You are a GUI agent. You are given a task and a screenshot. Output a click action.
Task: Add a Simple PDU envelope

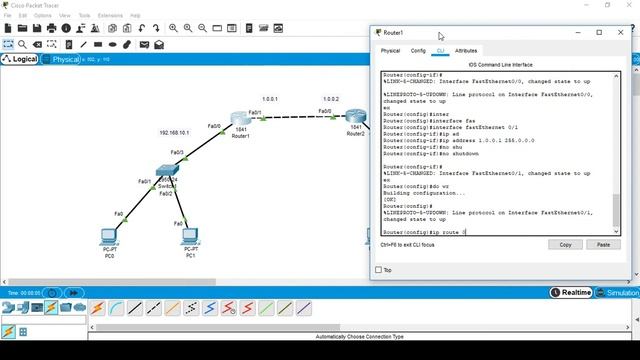coord(144,44)
